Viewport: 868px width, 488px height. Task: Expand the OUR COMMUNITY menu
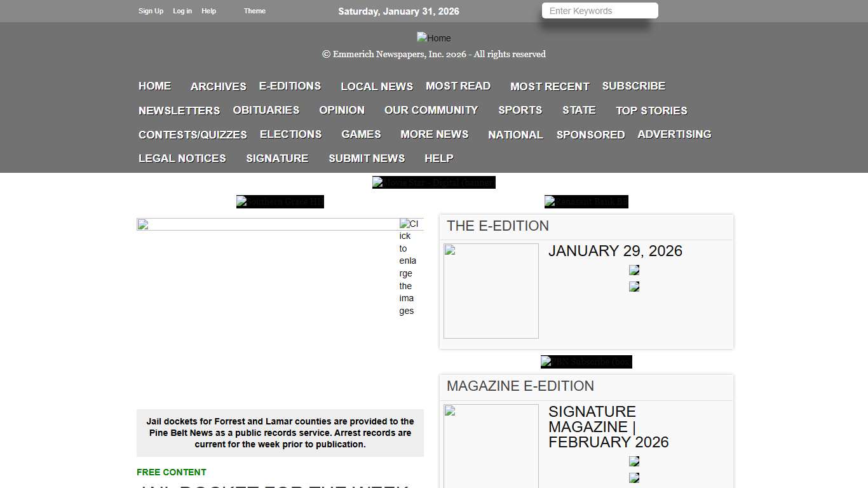pyautogui.click(x=430, y=110)
